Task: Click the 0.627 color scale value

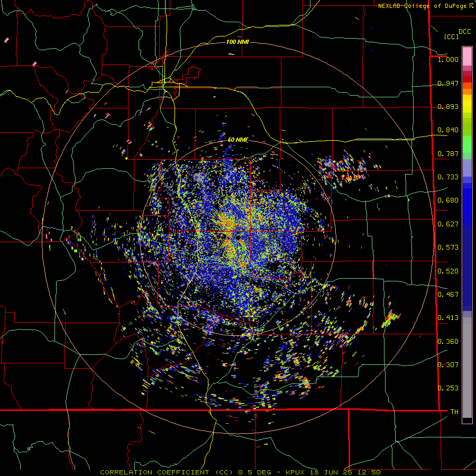Action: pyautogui.click(x=448, y=224)
